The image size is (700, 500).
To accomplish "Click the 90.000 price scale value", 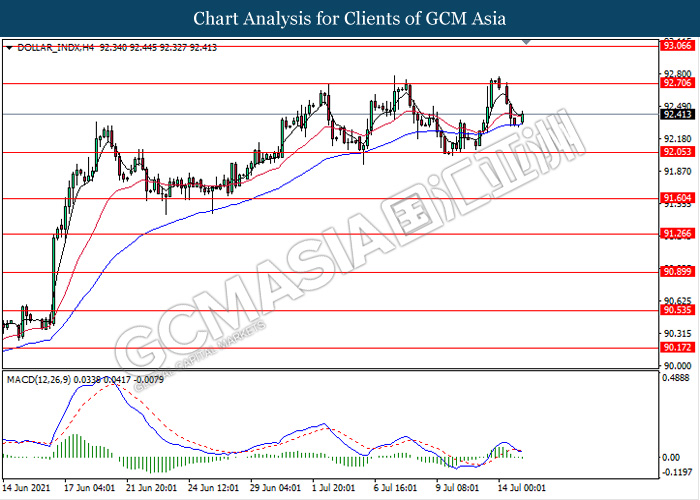I will pyautogui.click(x=678, y=366).
